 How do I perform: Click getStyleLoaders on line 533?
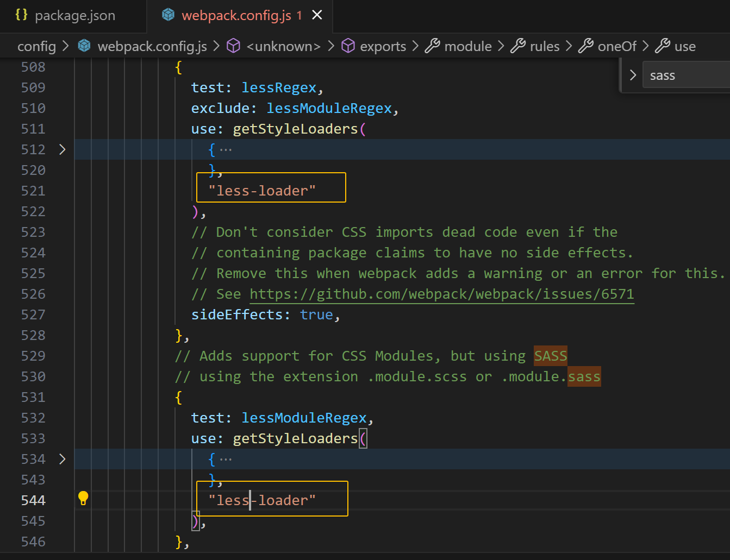(x=296, y=438)
